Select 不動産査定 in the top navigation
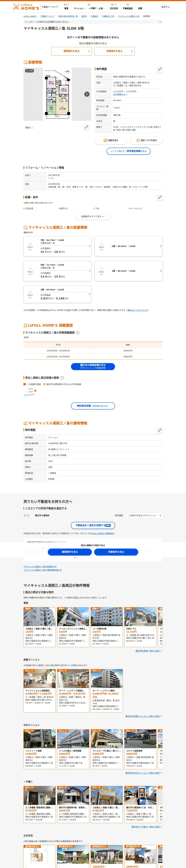186x868 pixels. (128, 8)
